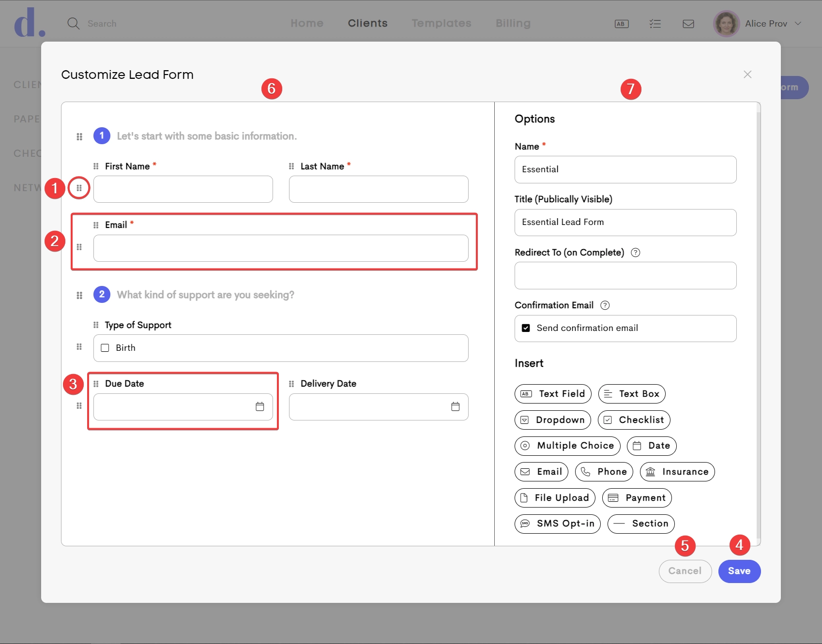Image resolution: width=822 pixels, height=644 pixels.
Task: Check the Birth checkbox
Action: coord(105,348)
